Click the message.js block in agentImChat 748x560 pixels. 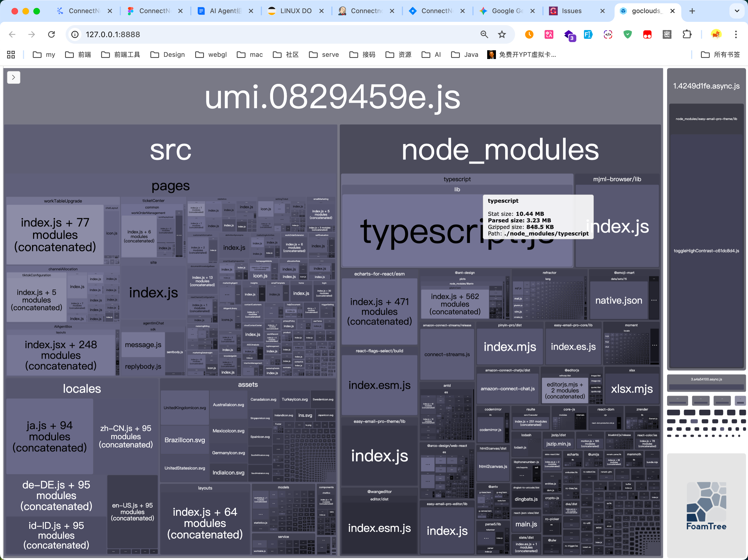143,345
